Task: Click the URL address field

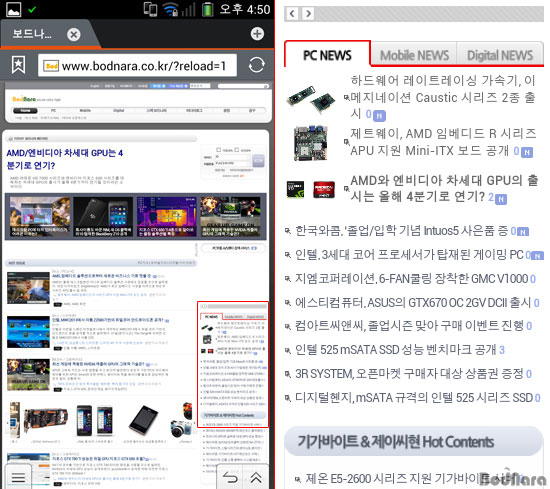Action: (137, 65)
